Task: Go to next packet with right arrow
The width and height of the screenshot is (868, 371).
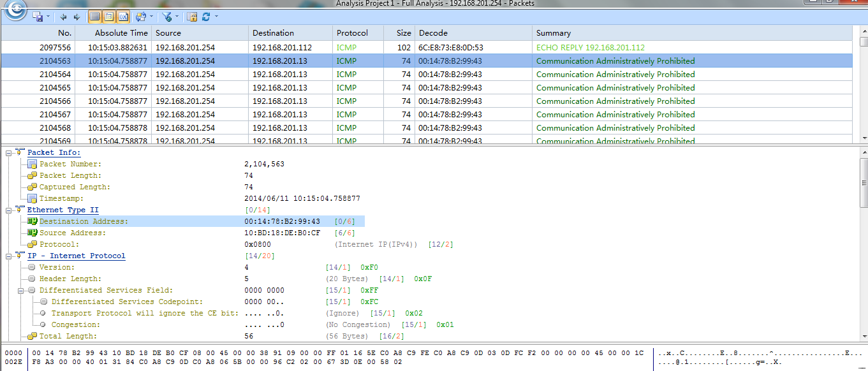Action: [77, 17]
